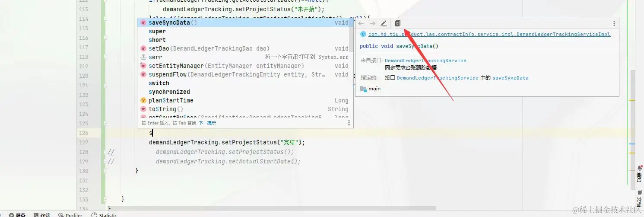This screenshot has height=217, width=644.
Task: Open the 服务 services tool window
Action: pyautogui.click(x=17, y=215)
